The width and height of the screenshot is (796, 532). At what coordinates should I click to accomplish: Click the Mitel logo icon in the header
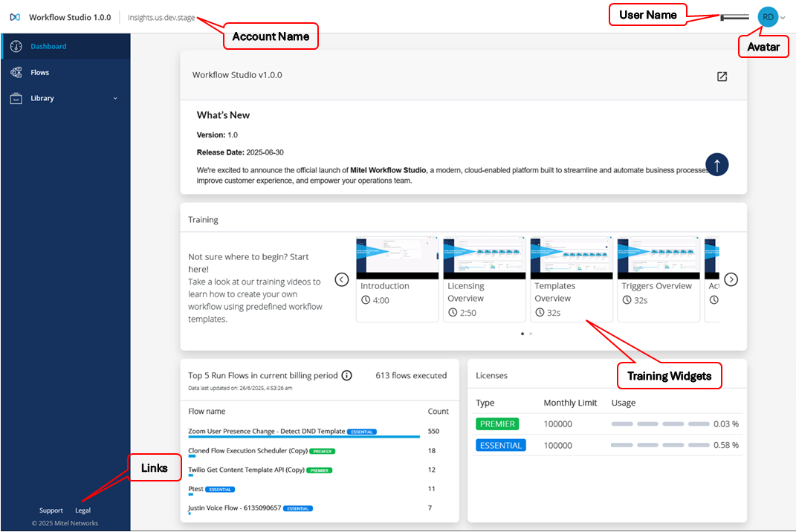[x=15, y=17]
